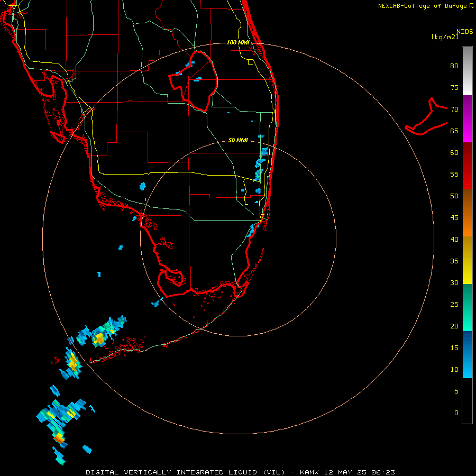Pick the red segment of the color bar

tap(467, 166)
